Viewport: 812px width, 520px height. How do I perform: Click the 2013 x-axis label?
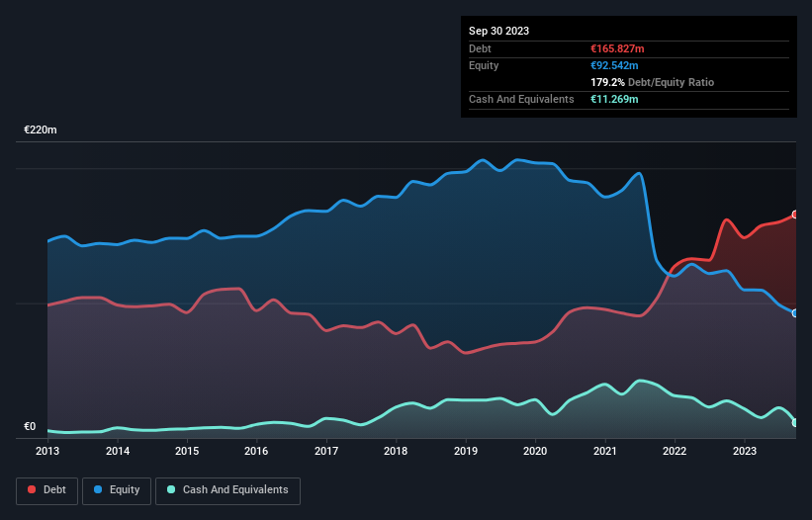(x=47, y=451)
